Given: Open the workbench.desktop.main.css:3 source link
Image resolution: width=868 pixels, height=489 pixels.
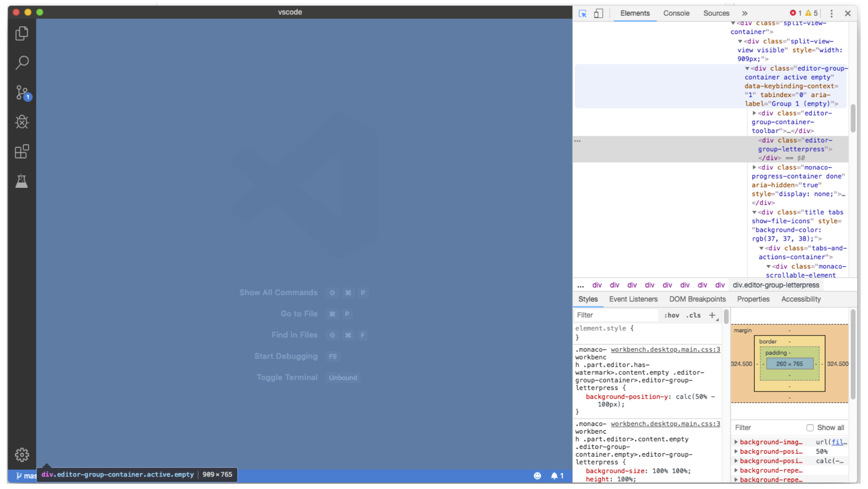Looking at the screenshot, I should 665,349.
